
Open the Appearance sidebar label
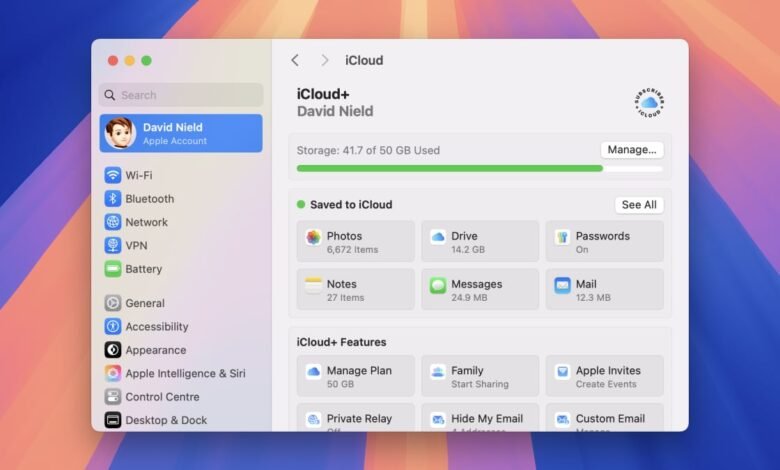(x=156, y=350)
